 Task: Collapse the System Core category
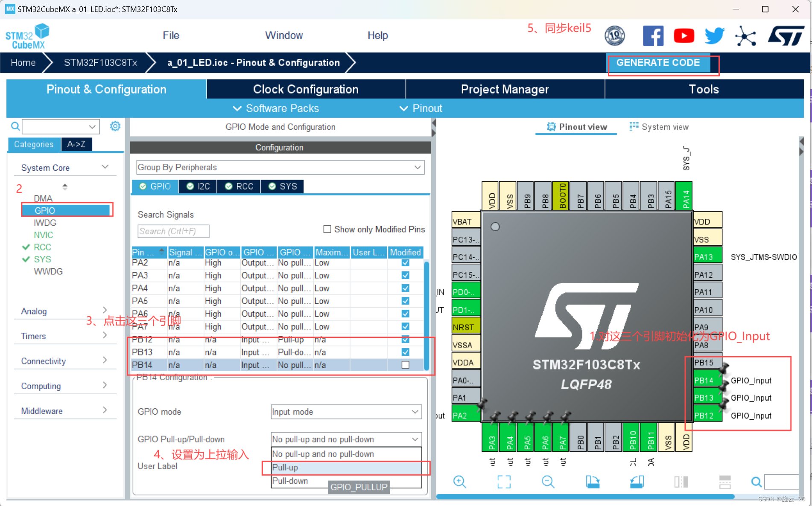click(x=105, y=167)
